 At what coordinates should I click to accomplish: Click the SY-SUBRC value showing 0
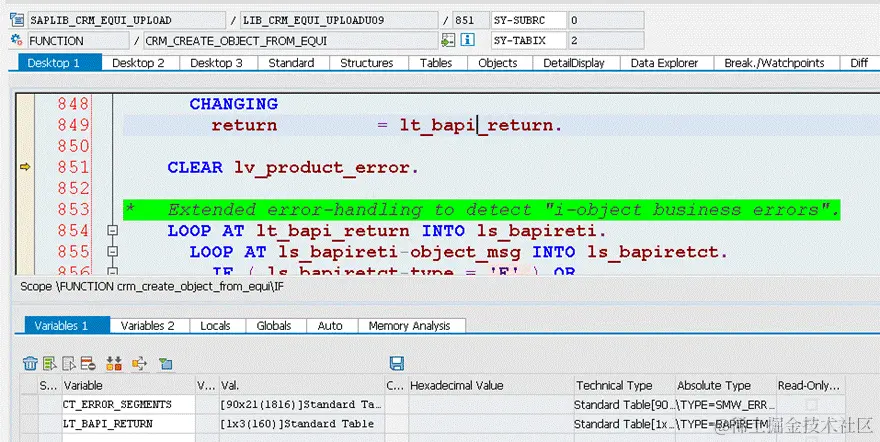pos(606,20)
